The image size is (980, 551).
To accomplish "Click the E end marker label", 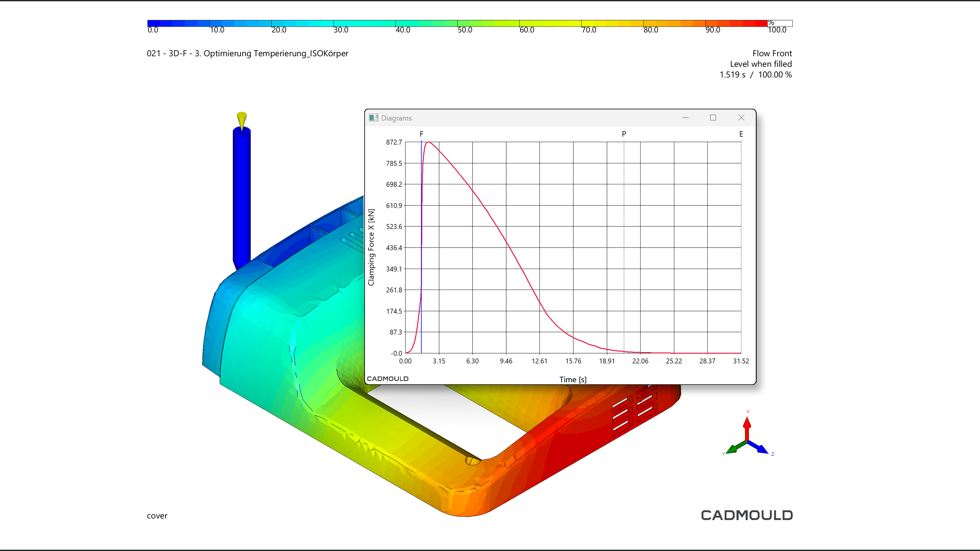I will (x=741, y=134).
